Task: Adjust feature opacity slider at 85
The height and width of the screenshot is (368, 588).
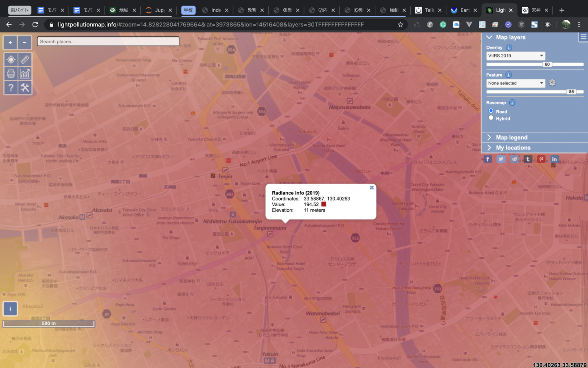Action: [x=571, y=92]
